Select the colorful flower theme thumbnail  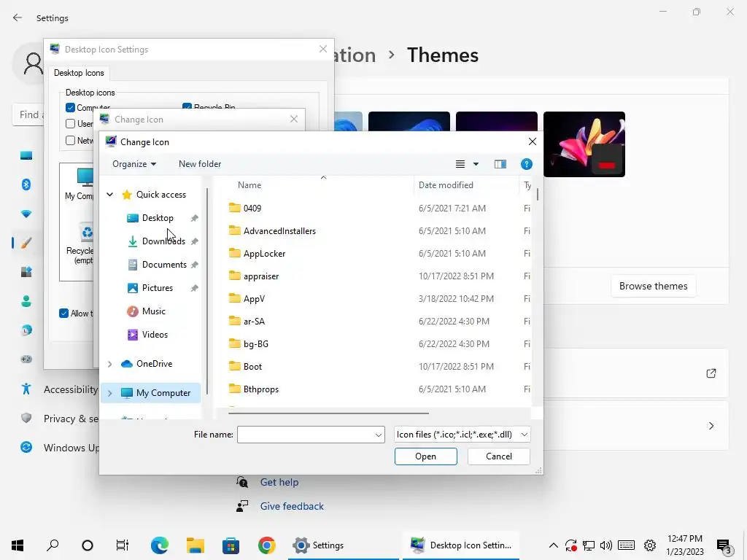point(584,144)
